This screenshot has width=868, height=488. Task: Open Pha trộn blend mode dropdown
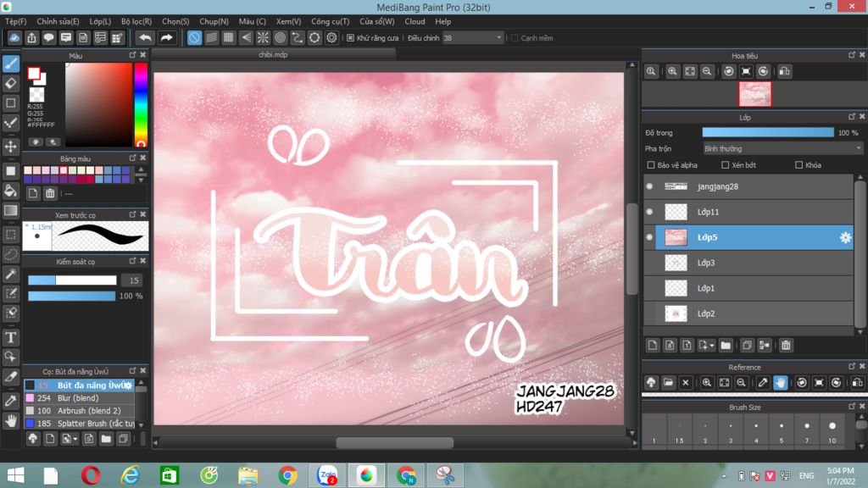point(782,149)
